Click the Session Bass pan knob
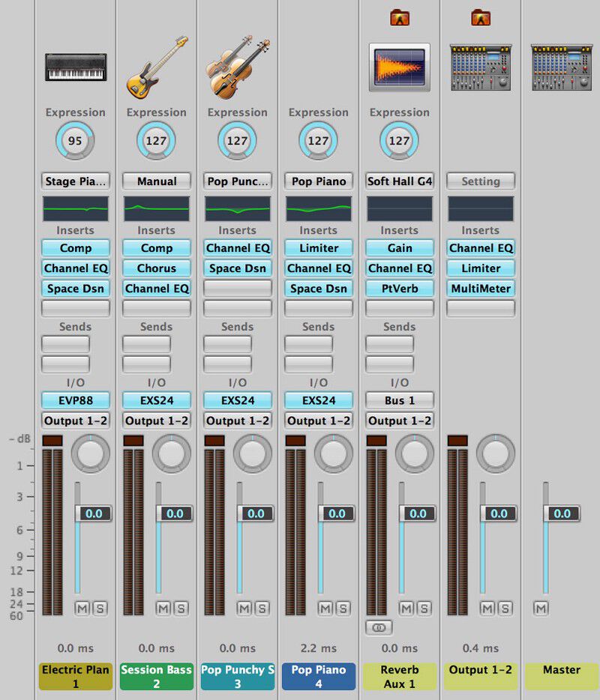The height and width of the screenshot is (700, 600). click(172, 453)
